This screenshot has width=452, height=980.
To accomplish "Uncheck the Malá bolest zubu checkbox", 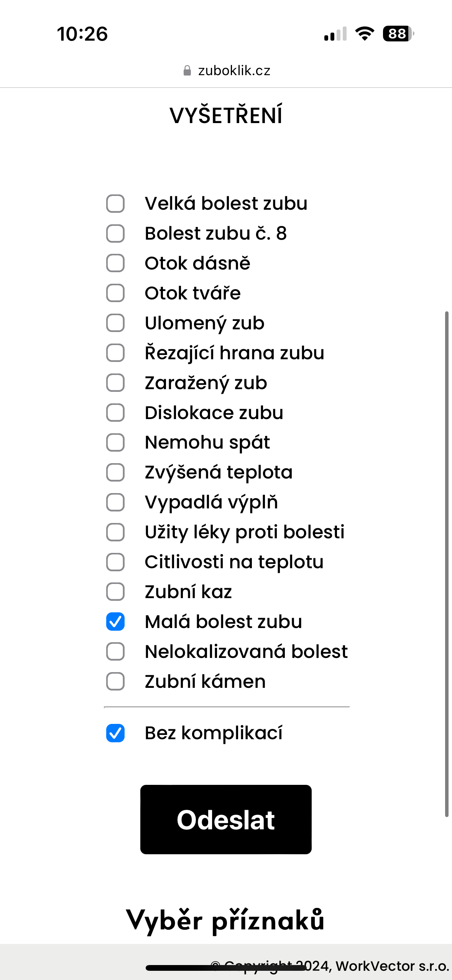I will point(115,622).
